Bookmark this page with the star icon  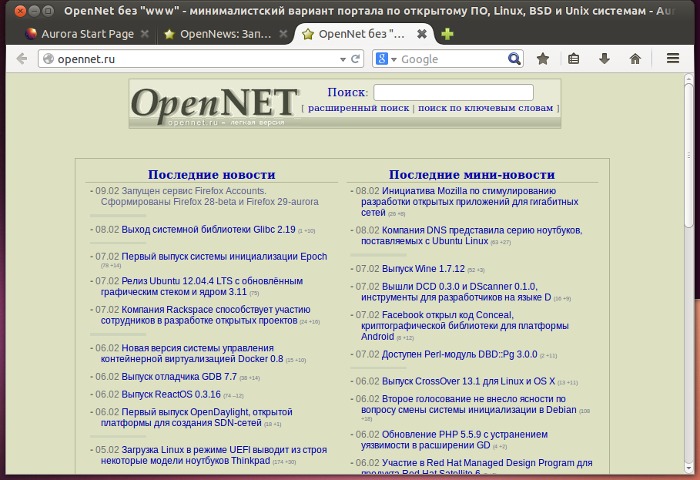(543, 59)
